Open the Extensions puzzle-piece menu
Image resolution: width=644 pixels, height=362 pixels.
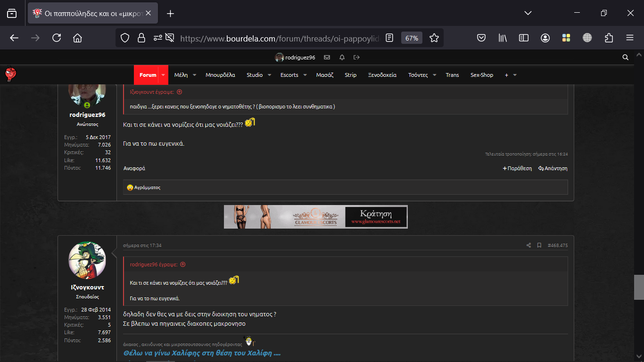pyautogui.click(x=609, y=38)
